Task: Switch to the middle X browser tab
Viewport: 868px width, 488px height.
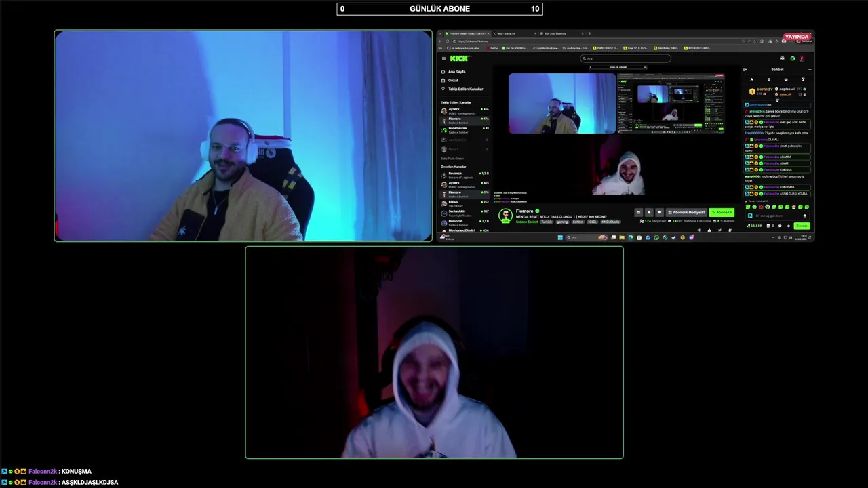Action: click(515, 33)
